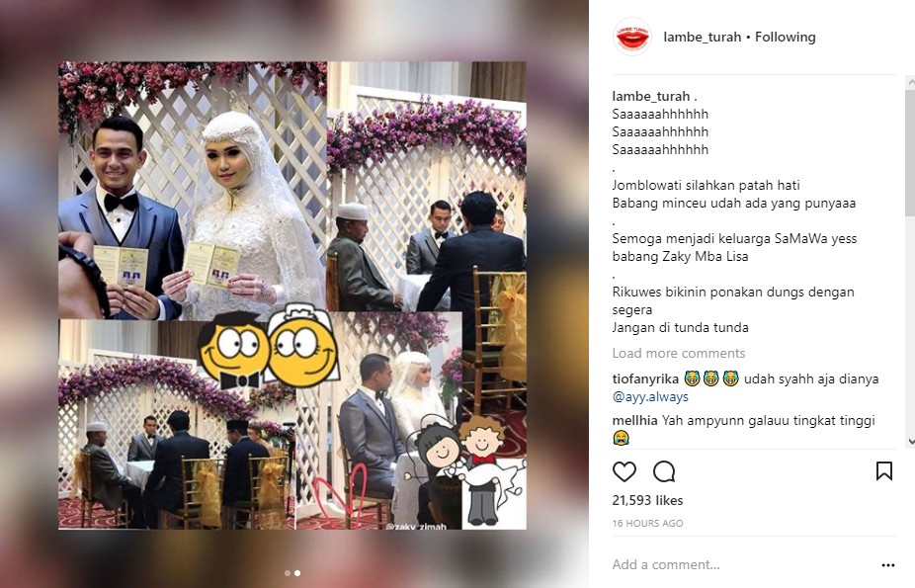Viewport: 915px width, 588px height.
Task: Select second carousel slide dot
Action: tap(297, 573)
